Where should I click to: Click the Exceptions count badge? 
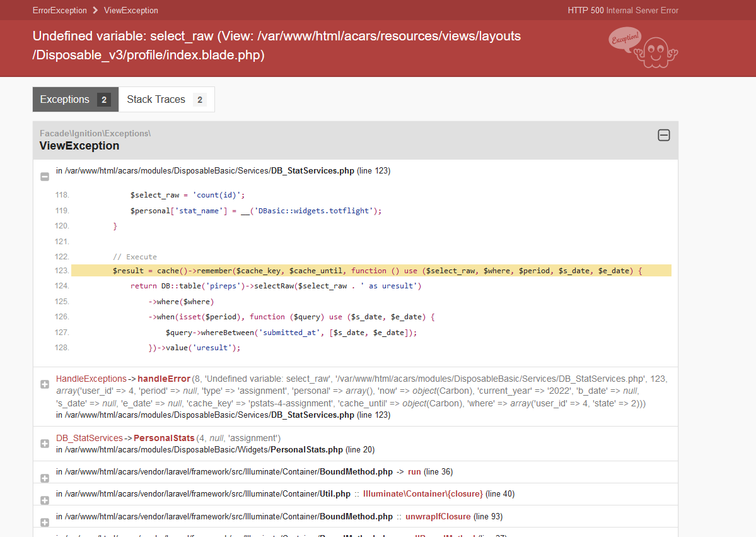tap(104, 100)
